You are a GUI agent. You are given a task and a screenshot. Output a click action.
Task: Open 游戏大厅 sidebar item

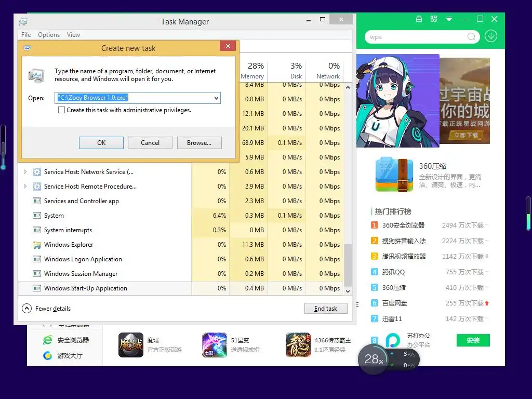tap(63, 355)
